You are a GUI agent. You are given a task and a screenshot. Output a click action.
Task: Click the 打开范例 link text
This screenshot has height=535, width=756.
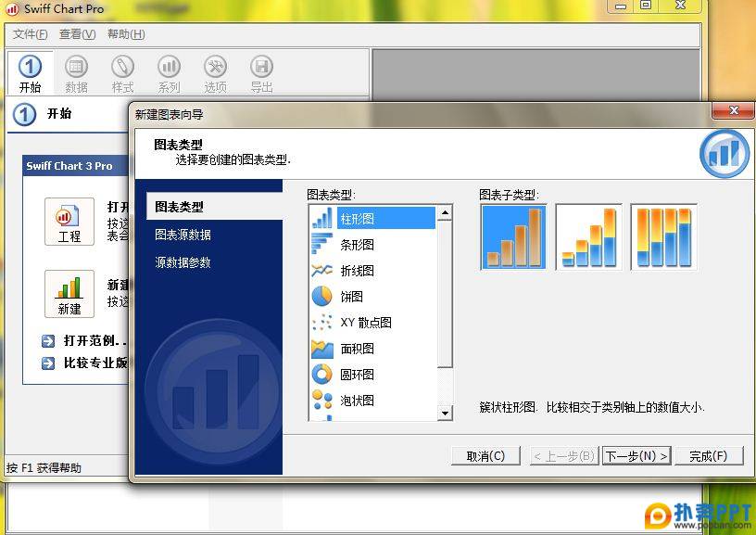(x=94, y=341)
